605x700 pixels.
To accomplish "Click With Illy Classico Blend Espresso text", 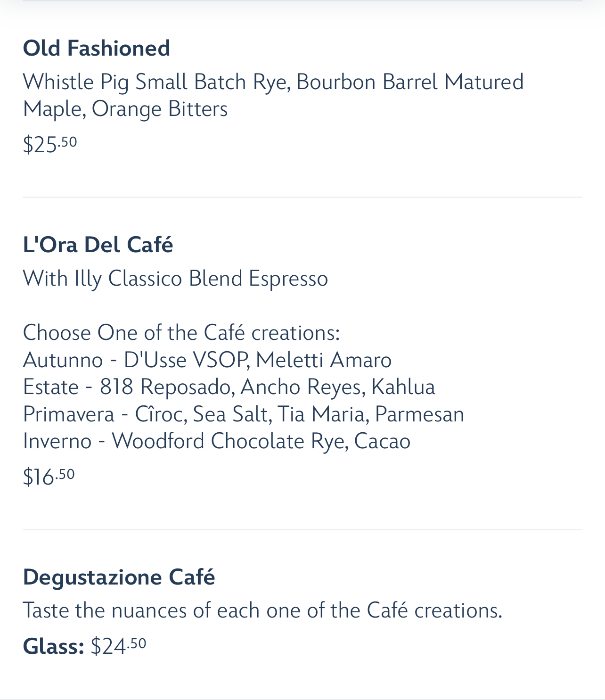I will point(175,279).
